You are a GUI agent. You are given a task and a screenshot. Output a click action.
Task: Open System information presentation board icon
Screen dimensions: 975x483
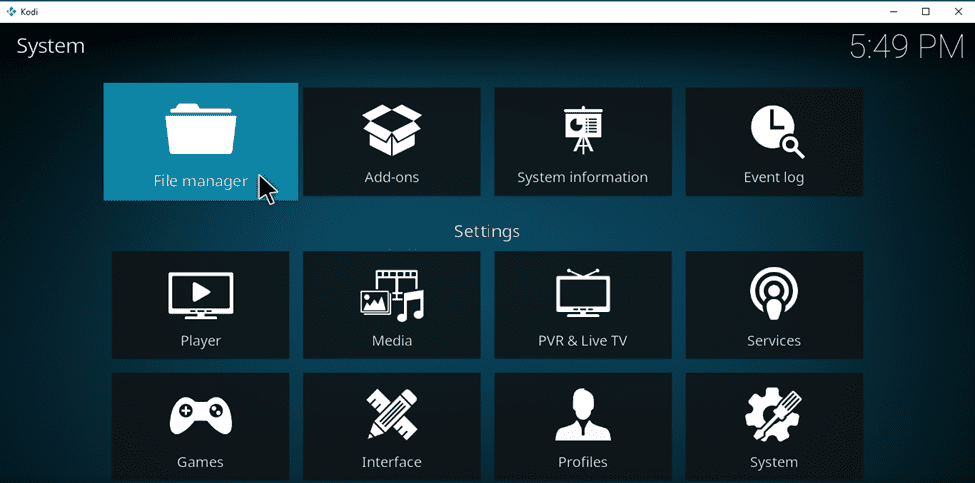pos(583,131)
